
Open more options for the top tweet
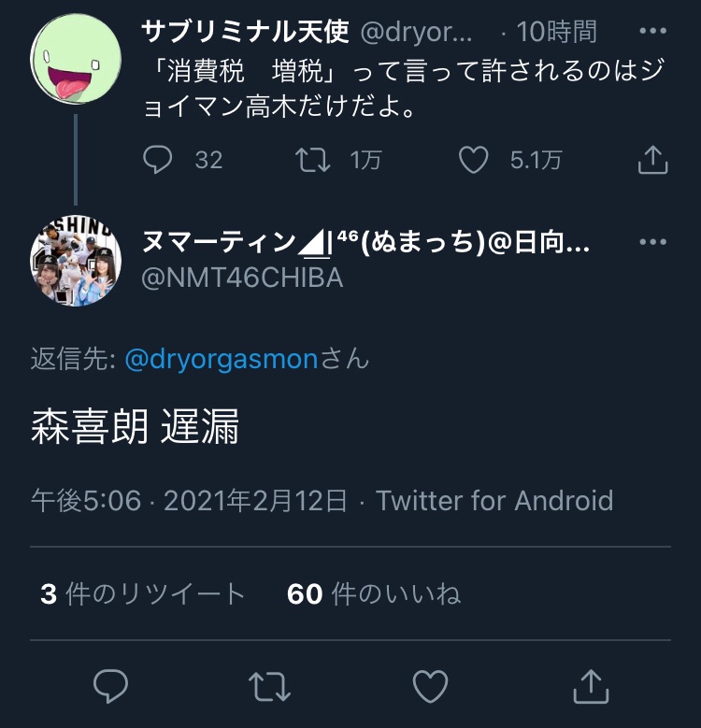tap(652, 31)
